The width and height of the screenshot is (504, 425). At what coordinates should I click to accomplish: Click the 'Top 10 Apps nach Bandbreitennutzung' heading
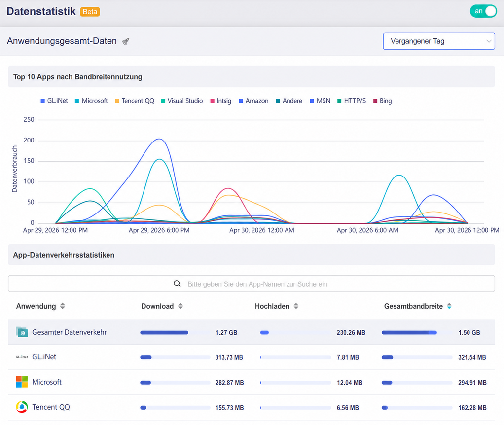point(77,77)
